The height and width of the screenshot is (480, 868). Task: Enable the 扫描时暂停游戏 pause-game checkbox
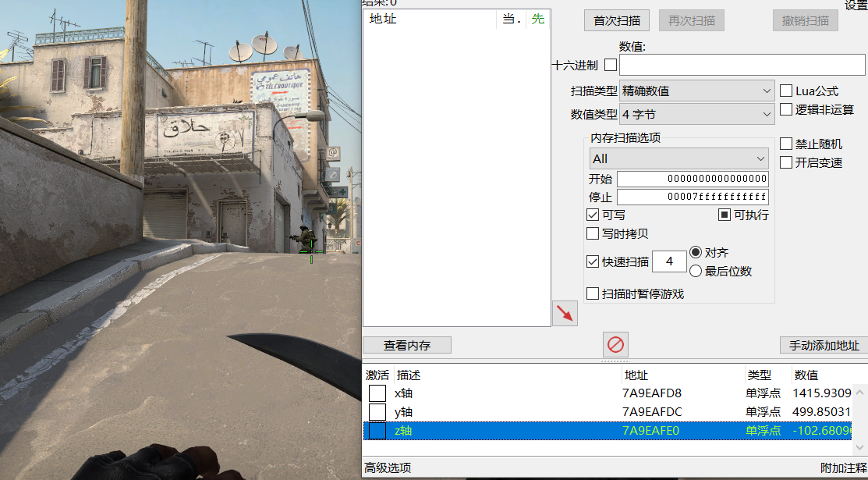point(593,293)
